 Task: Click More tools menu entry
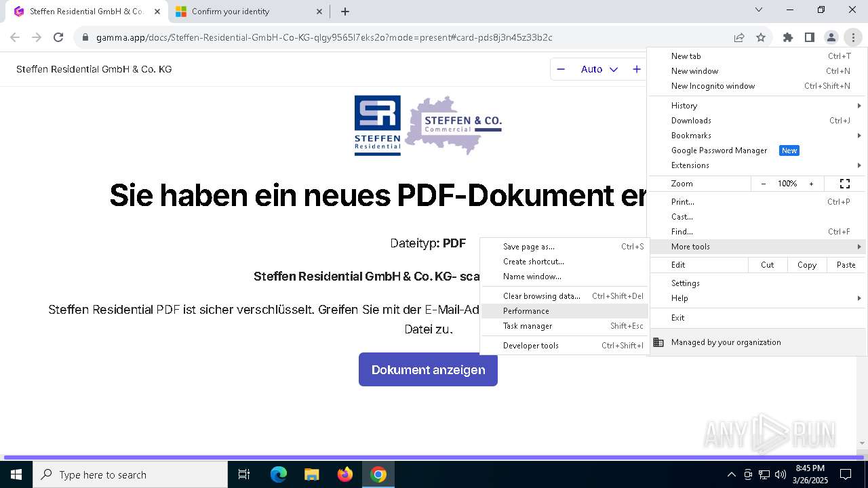point(757,247)
